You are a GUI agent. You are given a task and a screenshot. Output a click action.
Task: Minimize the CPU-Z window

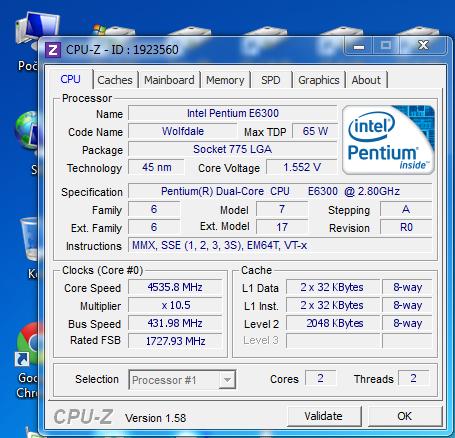click(x=359, y=46)
